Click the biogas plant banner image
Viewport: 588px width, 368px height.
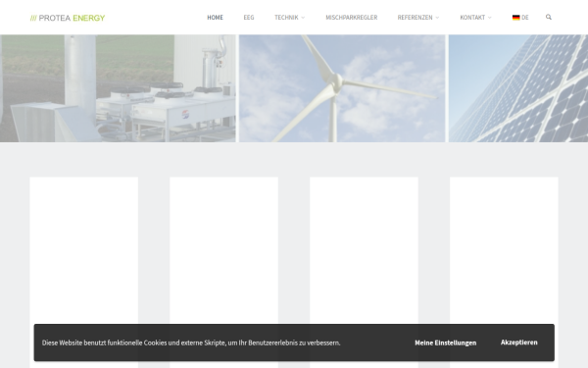coord(118,88)
